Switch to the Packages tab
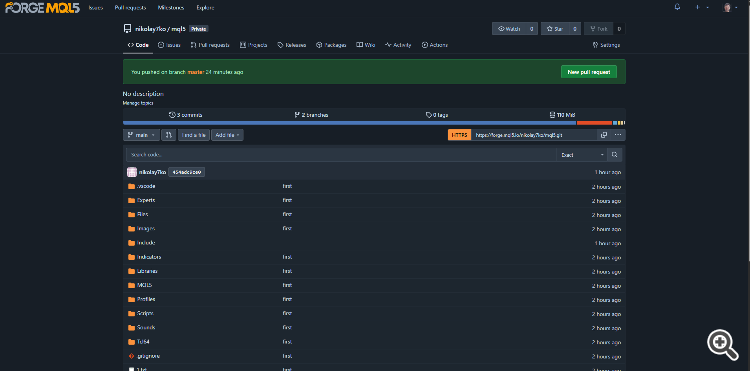Viewport: 750px width, 371px height. (331, 45)
